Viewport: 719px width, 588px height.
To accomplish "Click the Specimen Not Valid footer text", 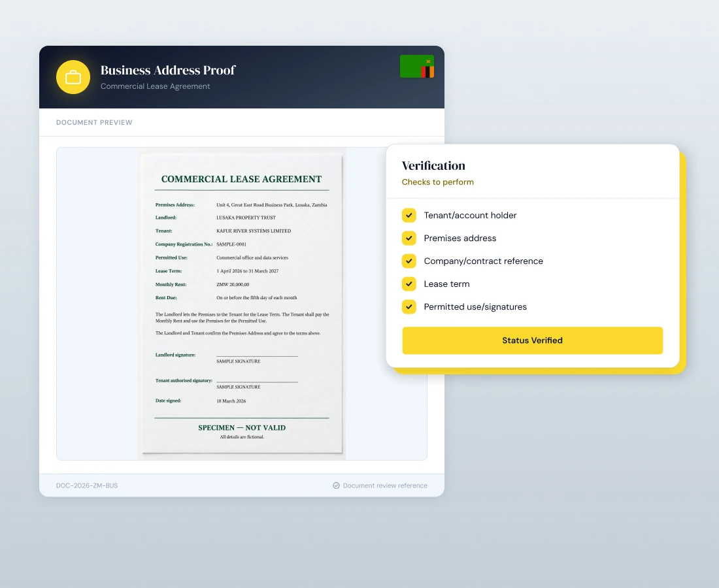I will [242, 427].
